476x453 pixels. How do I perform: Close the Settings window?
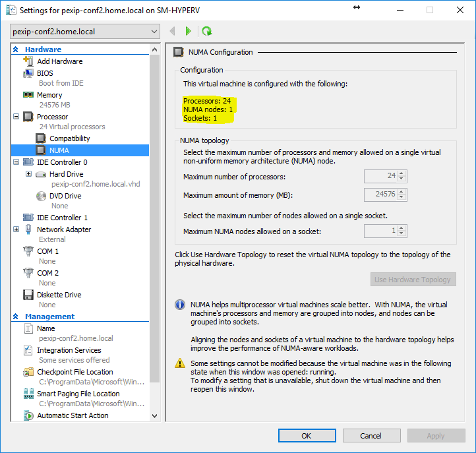coord(460,10)
